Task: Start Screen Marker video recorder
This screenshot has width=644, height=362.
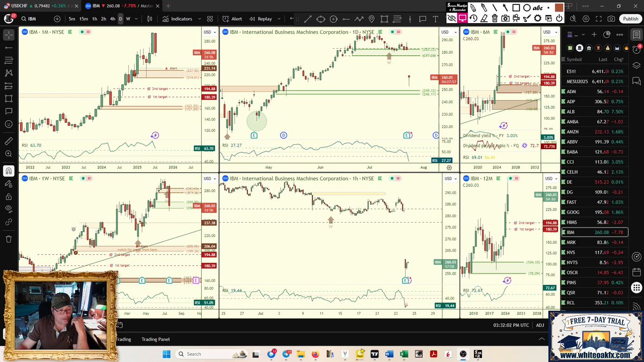Action: pos(516,18)
